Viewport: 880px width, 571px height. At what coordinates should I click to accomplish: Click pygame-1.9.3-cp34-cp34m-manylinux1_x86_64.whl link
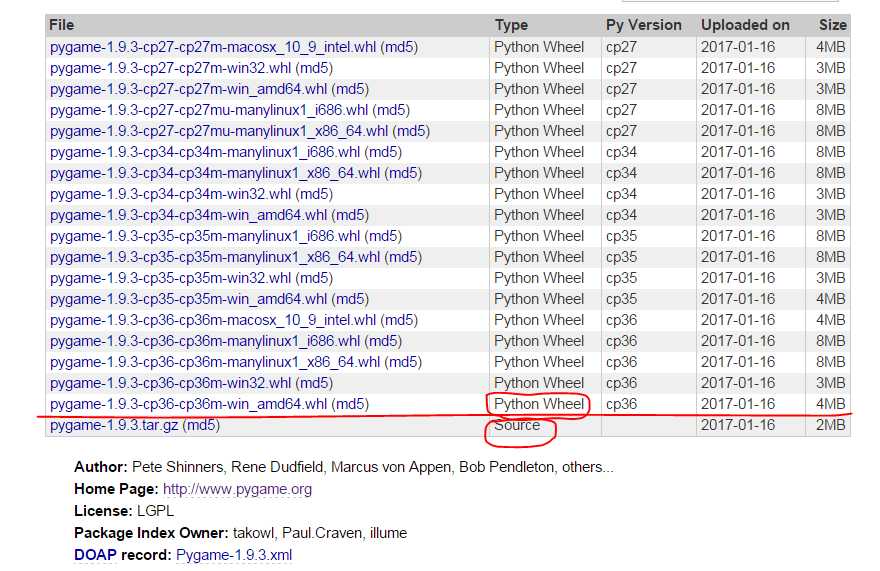[215, 173]
